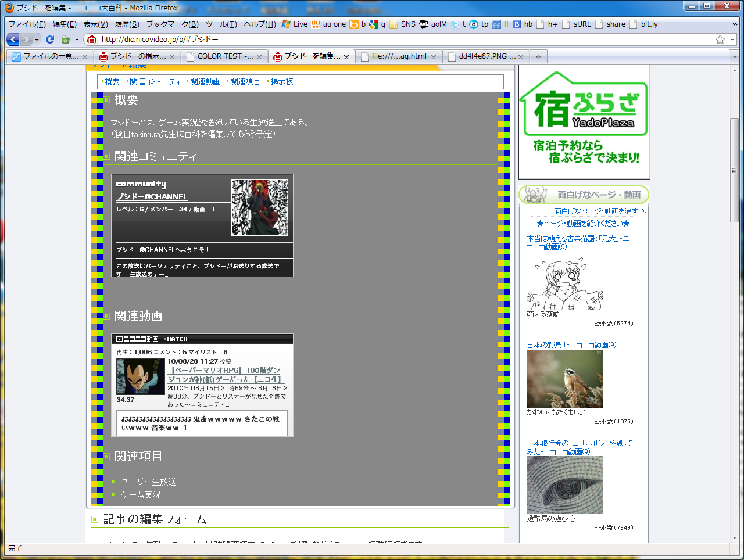Open the 表示(V) menu
This screenshot has width=744, height=560.
(x=95, y=24)
